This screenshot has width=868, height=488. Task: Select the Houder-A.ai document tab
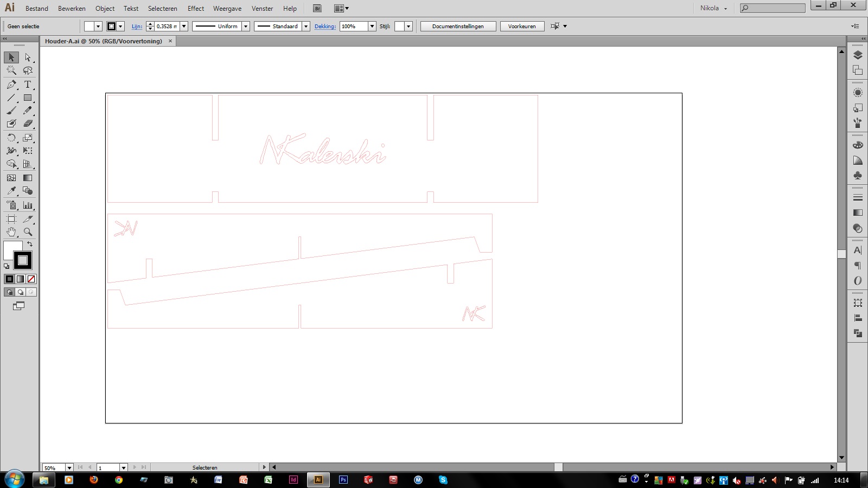click(104, 41)
